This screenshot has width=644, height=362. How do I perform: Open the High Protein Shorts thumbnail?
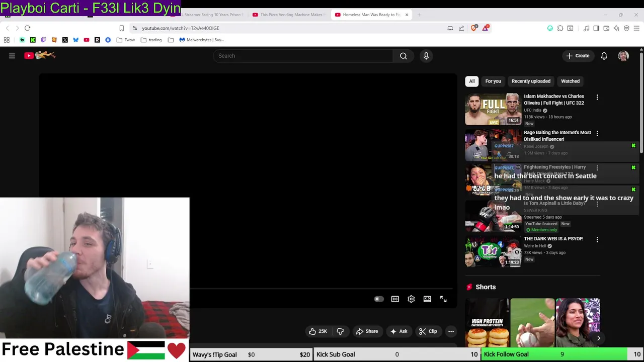point(487,322)
